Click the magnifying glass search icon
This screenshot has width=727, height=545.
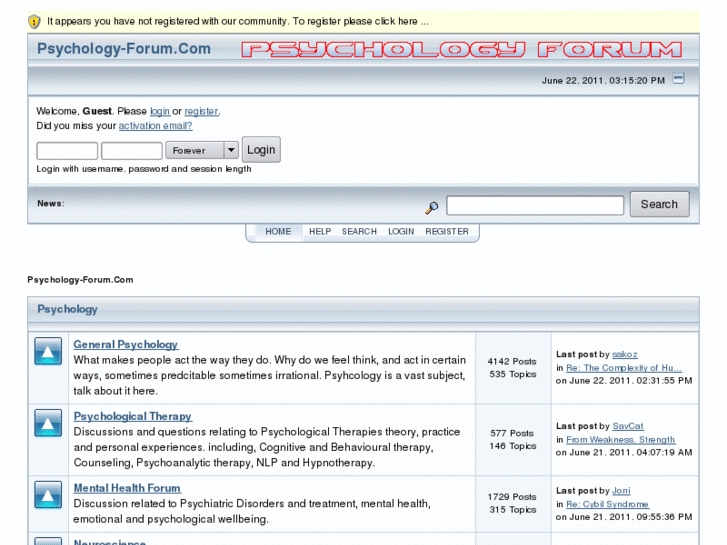click(432, 207)
